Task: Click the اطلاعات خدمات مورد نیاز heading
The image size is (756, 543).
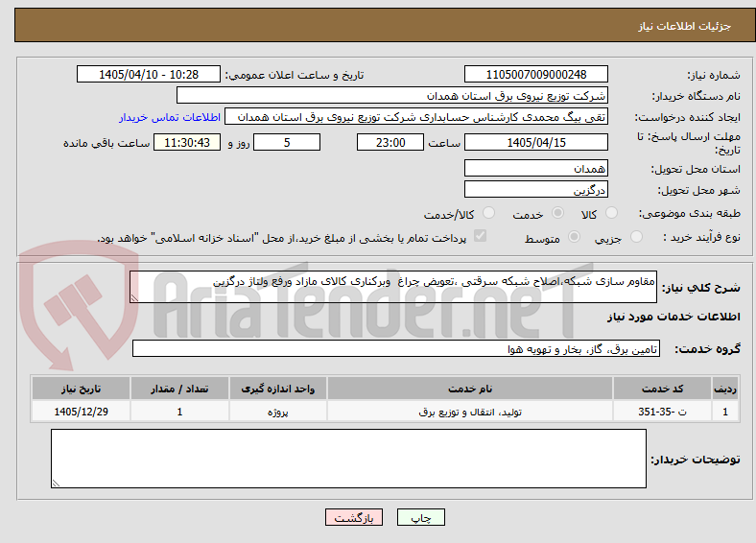Action: pos(673,317)
